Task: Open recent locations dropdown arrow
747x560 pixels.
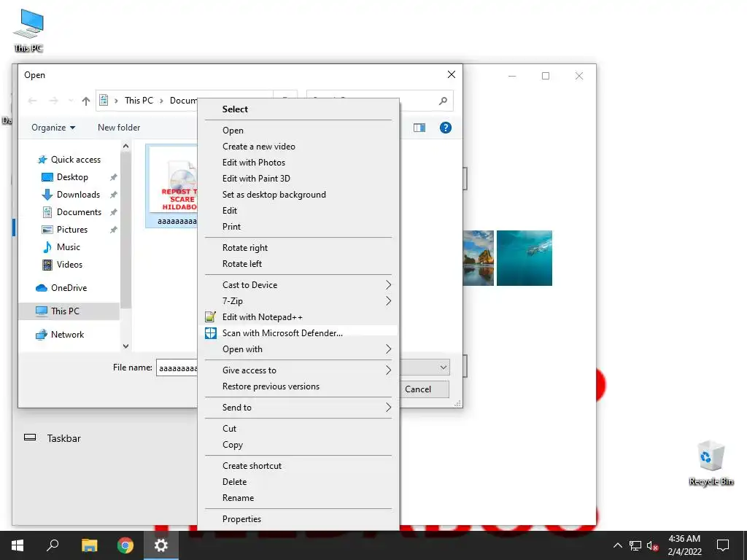Action: 71,101
